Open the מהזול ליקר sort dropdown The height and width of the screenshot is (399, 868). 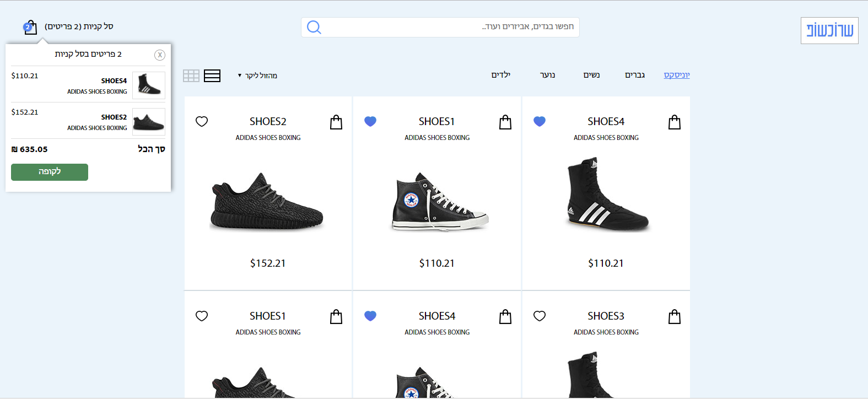coord(257,76)
